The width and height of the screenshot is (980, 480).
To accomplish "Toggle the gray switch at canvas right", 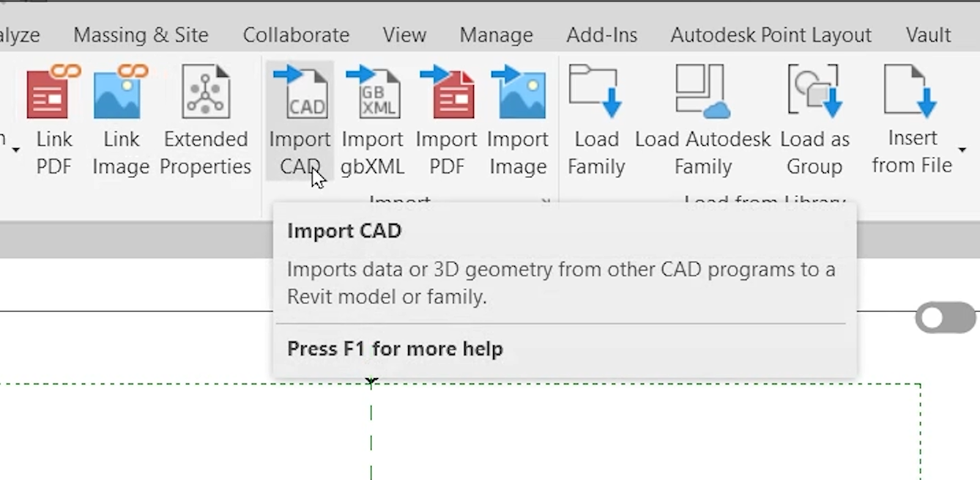I will tap(945, 319).
